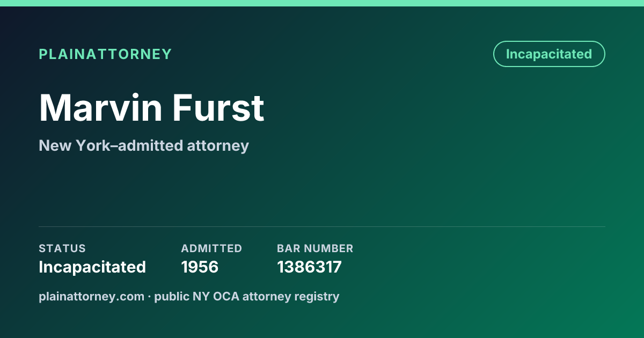Select the bar number 1386317

click(x=309, y=267)
